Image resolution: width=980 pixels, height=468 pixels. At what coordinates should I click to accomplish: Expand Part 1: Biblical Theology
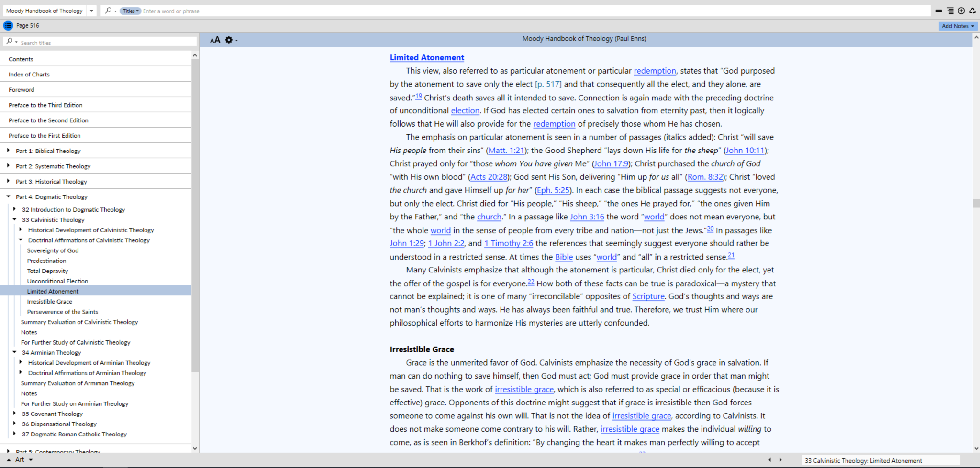coord(8,151)
